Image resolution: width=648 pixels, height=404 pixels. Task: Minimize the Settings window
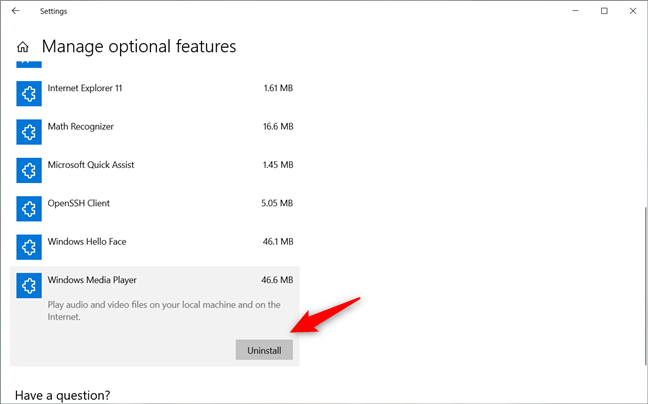[x=575, y=11]
